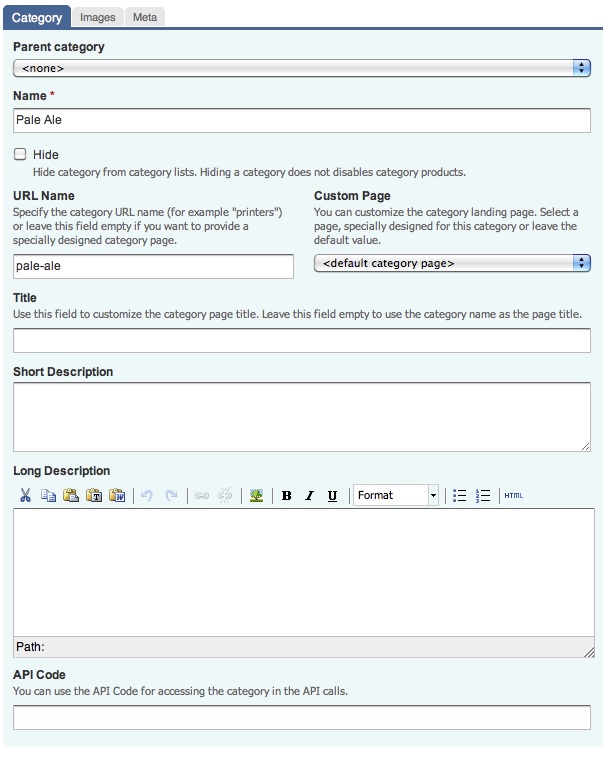The image size is (612, 759).
Task: Select the Category tab
Action: click(37, 17)
